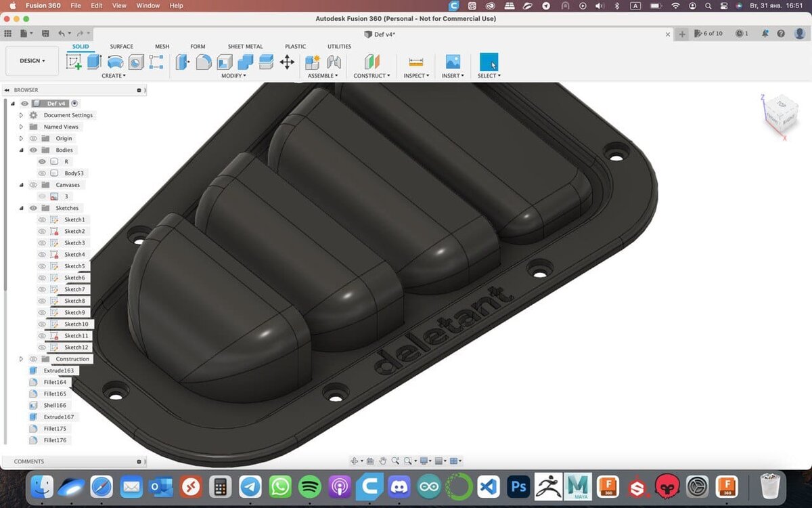The height and width of the screenshot is (508, 812).
Task: Switch to the PLASTIC tab
Action: [295, 47]
